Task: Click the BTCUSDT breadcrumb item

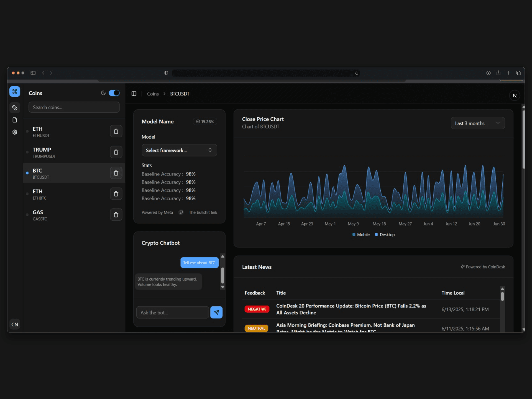Action: pyautogui.click(x=180, y=94)
